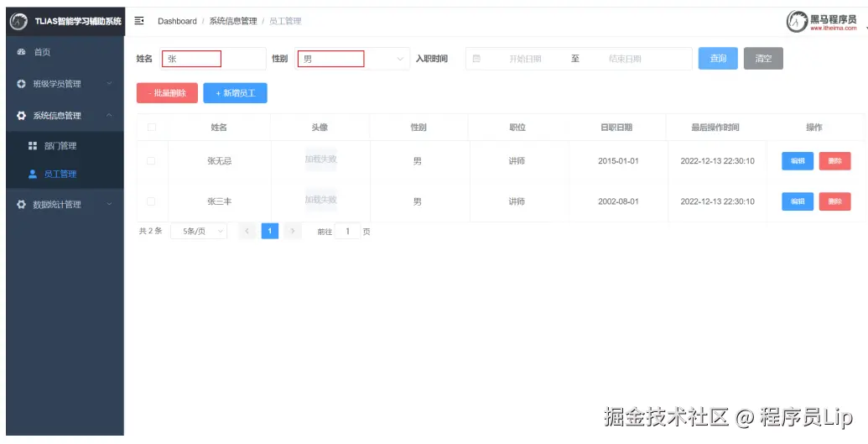Click the 共 2 条 total count text
Viewport: 868px width, 444px height.
pyautogui.click(x=151, y=231)
